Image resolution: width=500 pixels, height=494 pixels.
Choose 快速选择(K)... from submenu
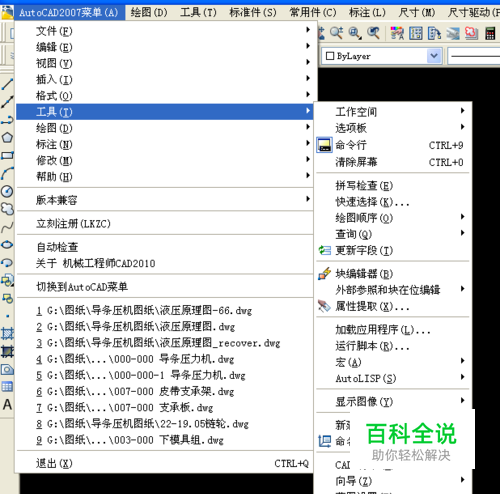393,202
